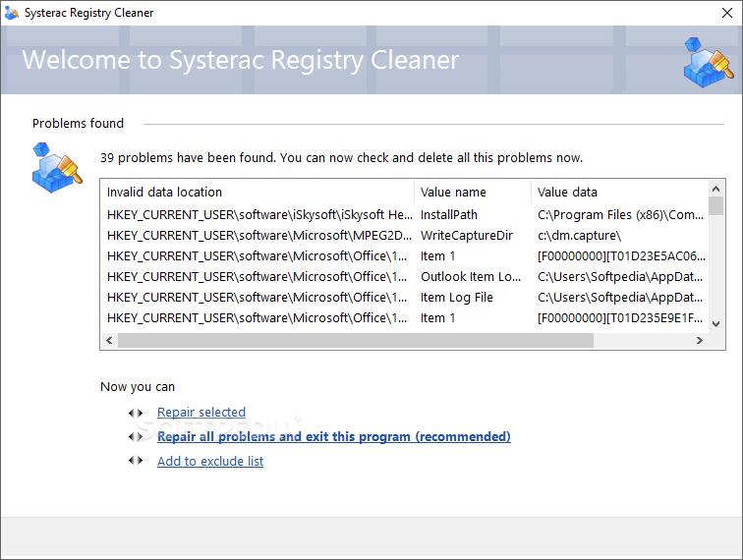
Task: Click the Repair selected link
Action: click(x=201, y=413)
